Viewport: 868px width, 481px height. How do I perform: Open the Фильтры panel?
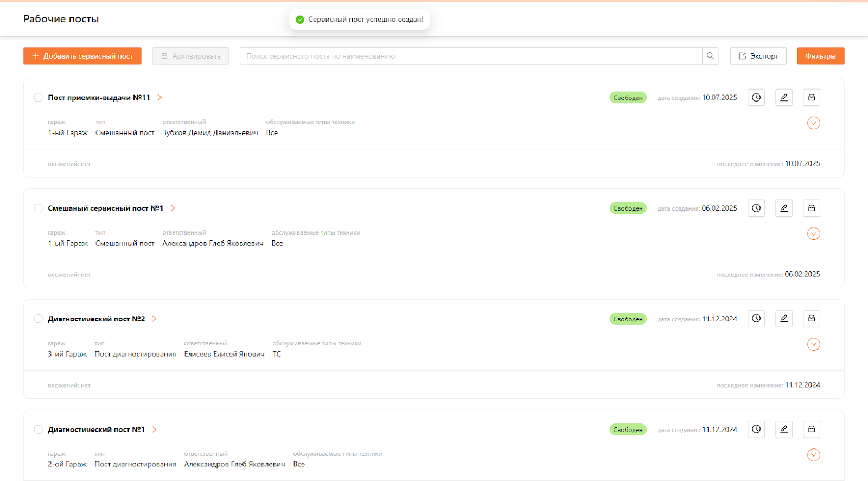pyautogui.click(x=820, y=56)
